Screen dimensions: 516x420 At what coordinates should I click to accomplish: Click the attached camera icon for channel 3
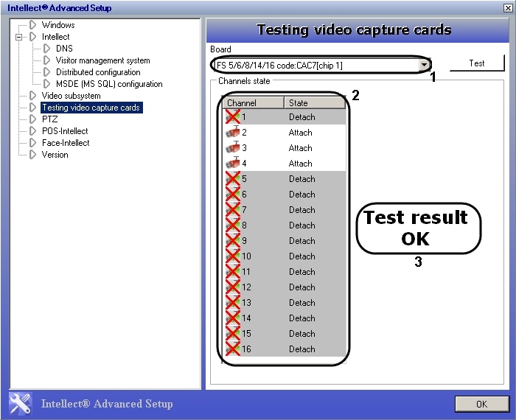233,147
